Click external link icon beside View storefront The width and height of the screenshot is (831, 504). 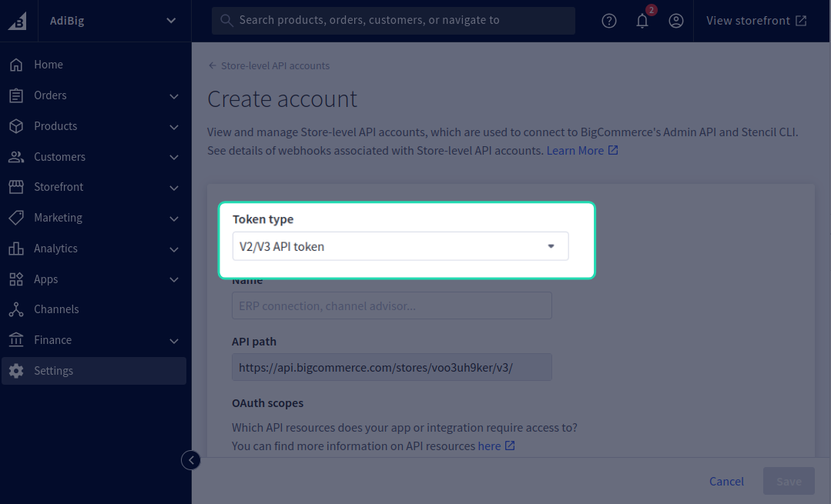801,21
